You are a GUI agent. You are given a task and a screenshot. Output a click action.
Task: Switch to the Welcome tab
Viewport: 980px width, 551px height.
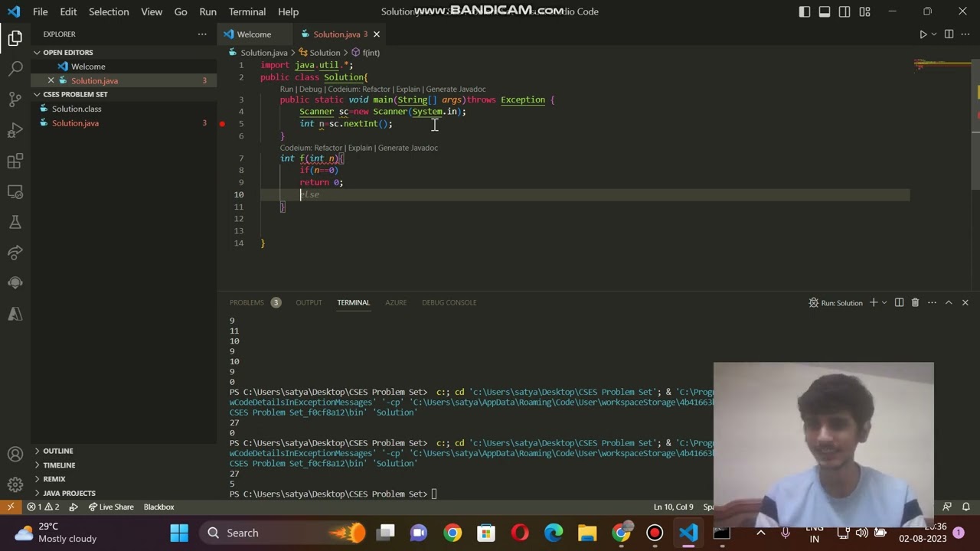(x=254, y=34)
